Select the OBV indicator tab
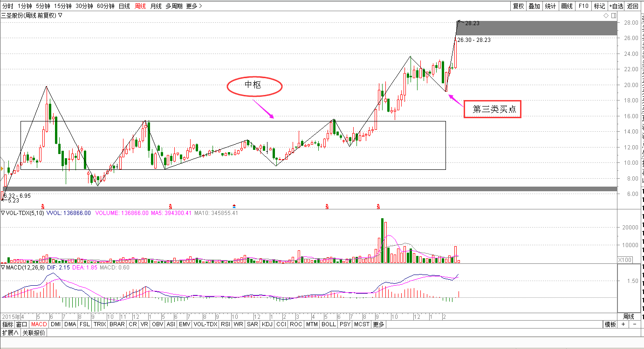Viewport: 644px width, 349px height. click(158, 324)
